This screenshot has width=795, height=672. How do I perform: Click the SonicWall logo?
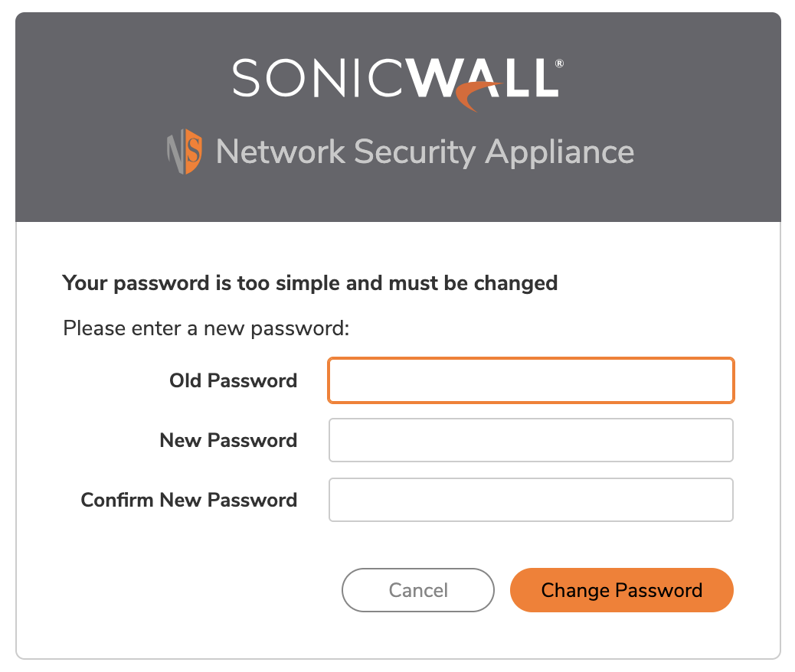click(396, 78)
